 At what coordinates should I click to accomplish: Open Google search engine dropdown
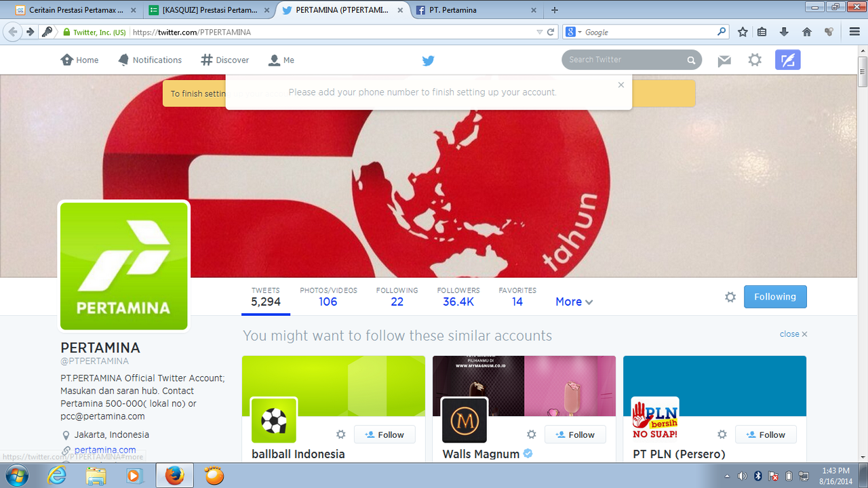[x=573, y=32]
